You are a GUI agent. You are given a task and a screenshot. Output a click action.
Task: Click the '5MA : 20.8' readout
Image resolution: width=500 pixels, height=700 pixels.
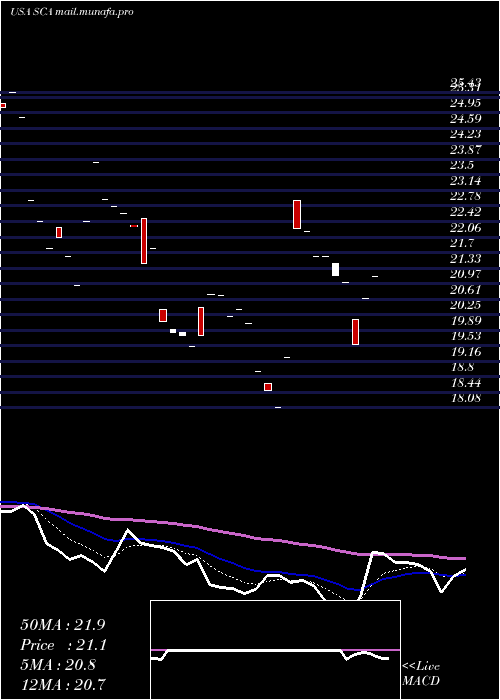[x=58, y=665]
